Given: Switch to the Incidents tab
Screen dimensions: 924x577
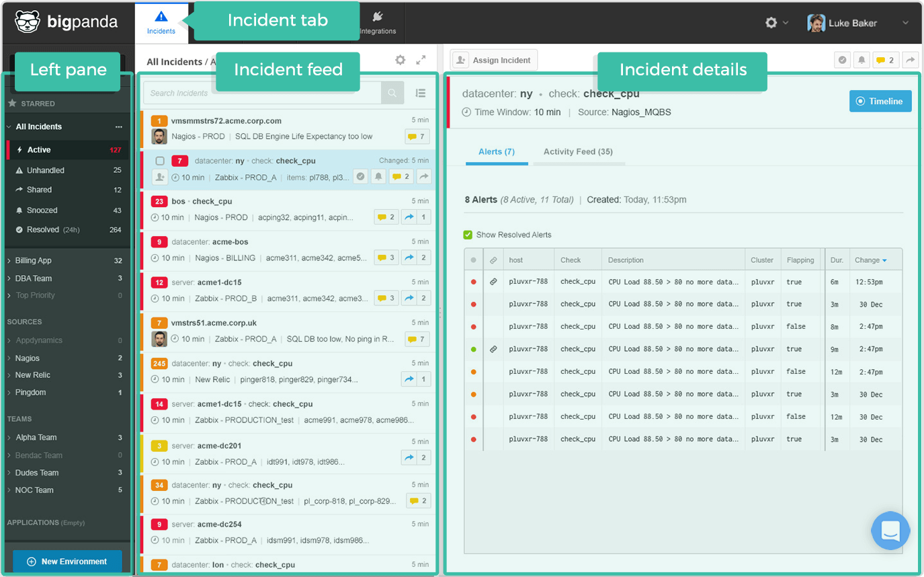Looking at the screenshot, I should point(161,22).
